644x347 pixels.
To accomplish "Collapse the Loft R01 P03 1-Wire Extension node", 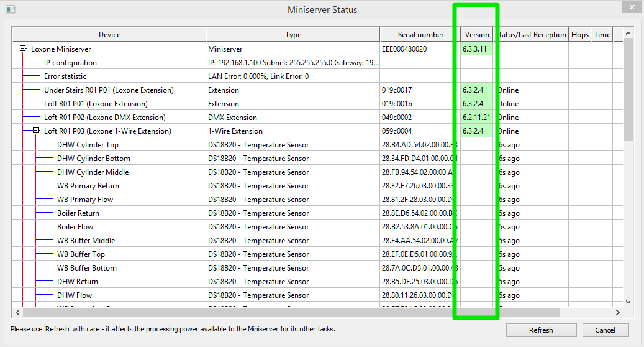I will 36,131.
